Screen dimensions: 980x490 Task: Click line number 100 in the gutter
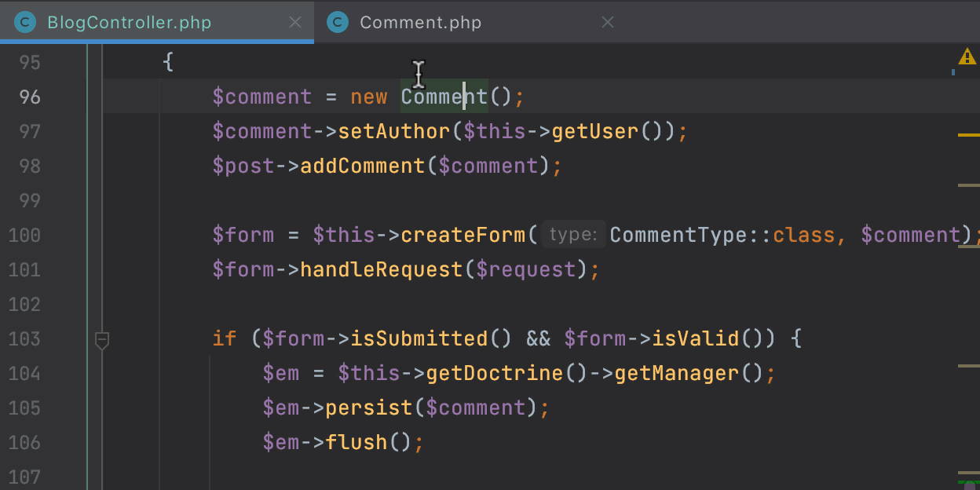25,235
